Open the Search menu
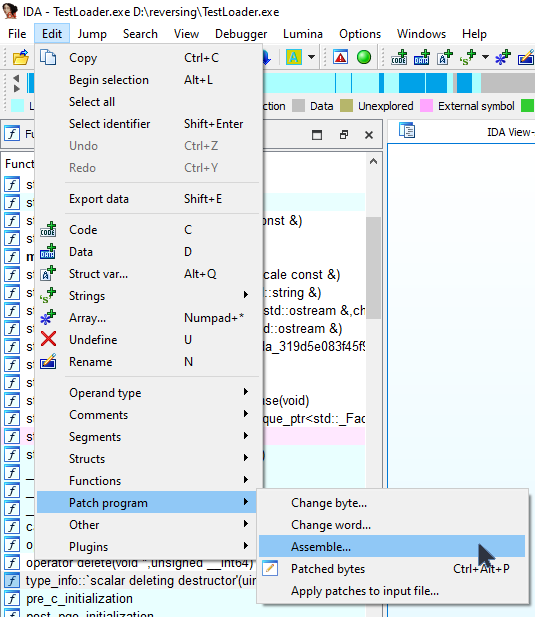The height and width of the screenshot is (617, 535). [140, 34]
